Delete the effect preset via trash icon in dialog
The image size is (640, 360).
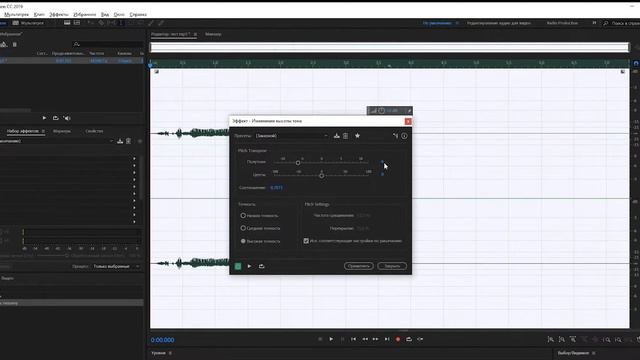(x=345, y=136)
